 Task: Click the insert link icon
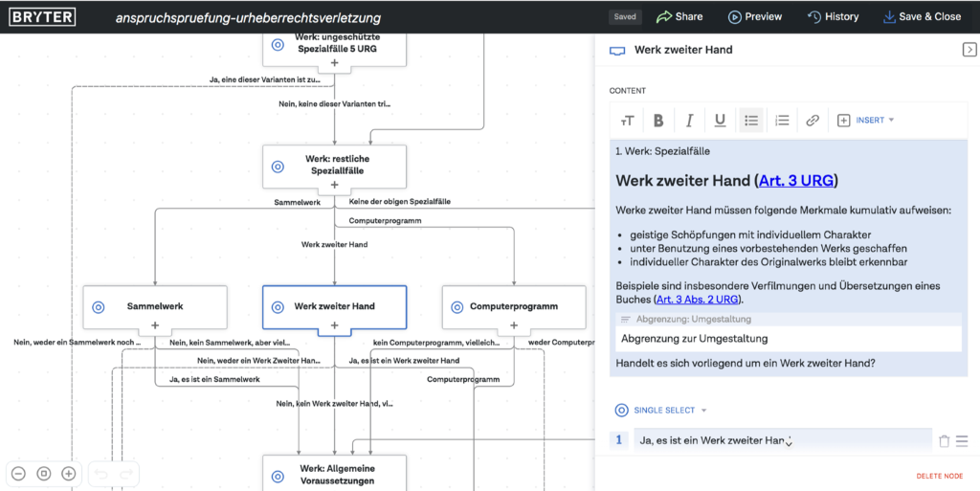[813, 121]
